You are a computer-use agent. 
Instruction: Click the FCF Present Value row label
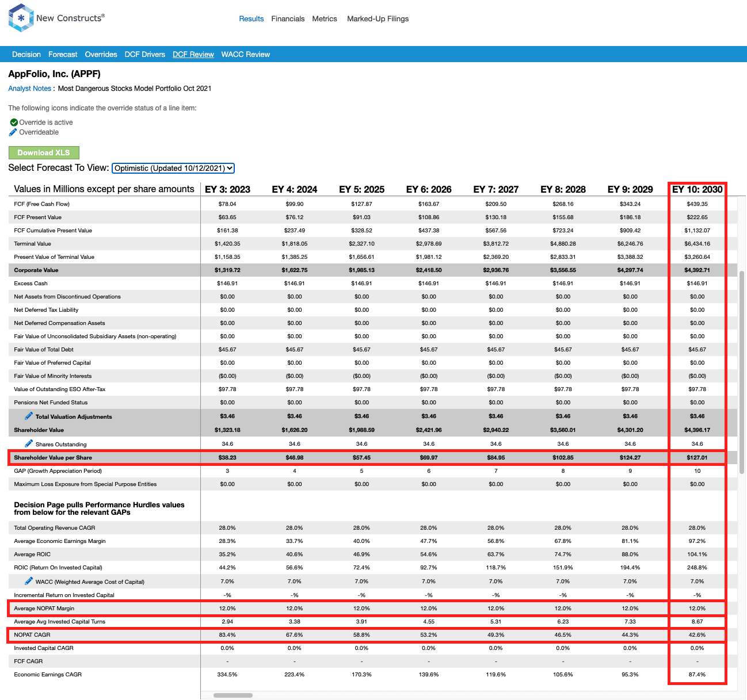point(37,217)
